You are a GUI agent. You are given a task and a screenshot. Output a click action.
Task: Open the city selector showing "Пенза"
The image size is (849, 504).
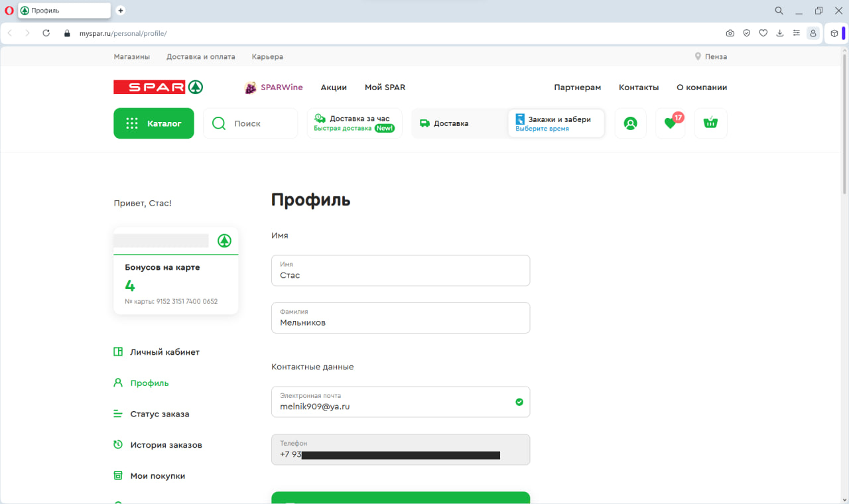tap(710, 56)
